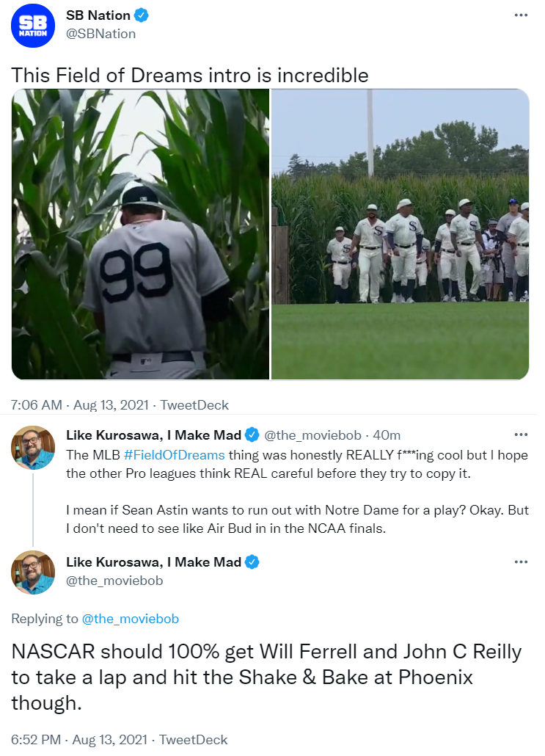545x756 pixels.
Task: Open 7:06 AM Aug 13 timestamp
Action: tap(79, 405)
